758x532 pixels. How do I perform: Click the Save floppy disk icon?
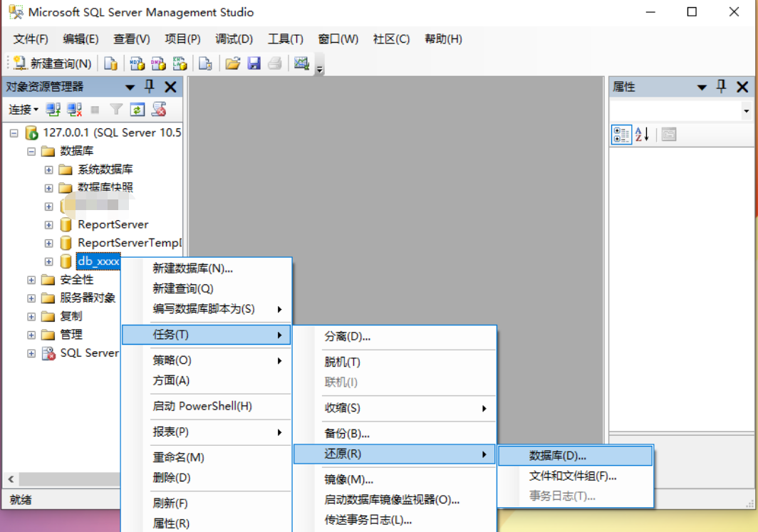coord(254,63)
